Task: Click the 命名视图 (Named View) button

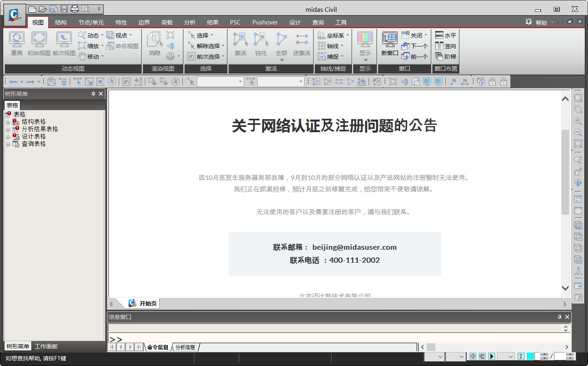Action: tap(122, 46)
